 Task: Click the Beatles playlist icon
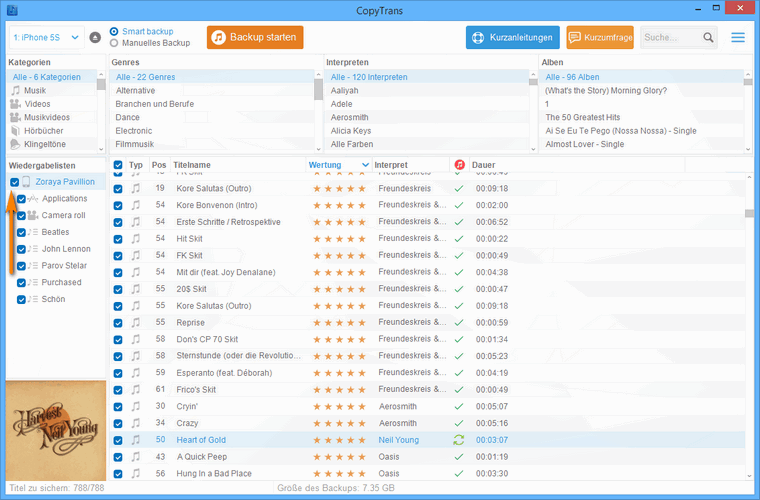pos(33,232)
